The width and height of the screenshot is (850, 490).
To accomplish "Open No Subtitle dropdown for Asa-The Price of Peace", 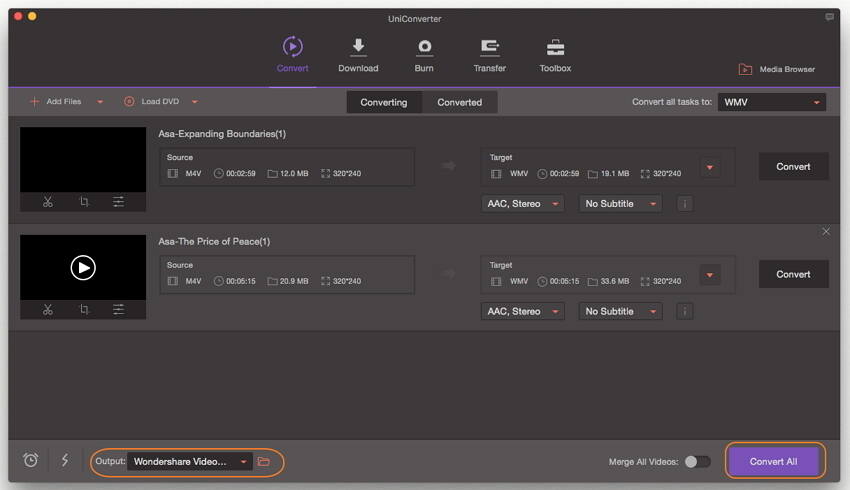I will pos(620,311).
